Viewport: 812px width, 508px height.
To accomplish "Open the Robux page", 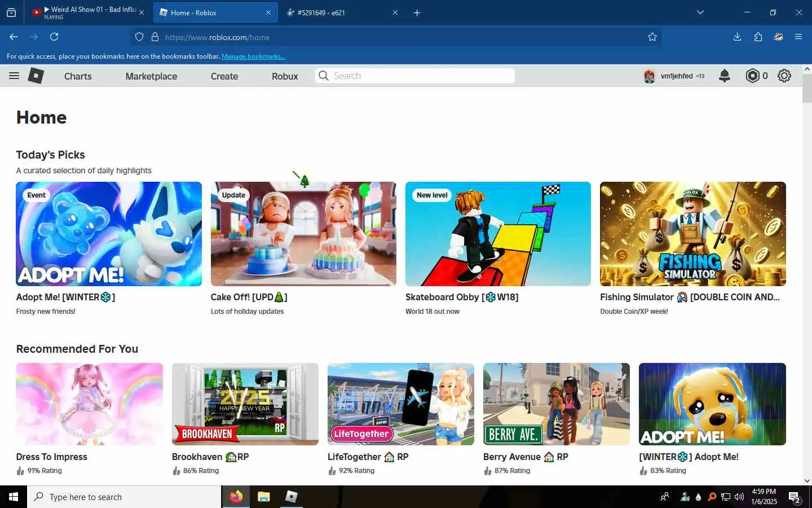I will (285, 76).
